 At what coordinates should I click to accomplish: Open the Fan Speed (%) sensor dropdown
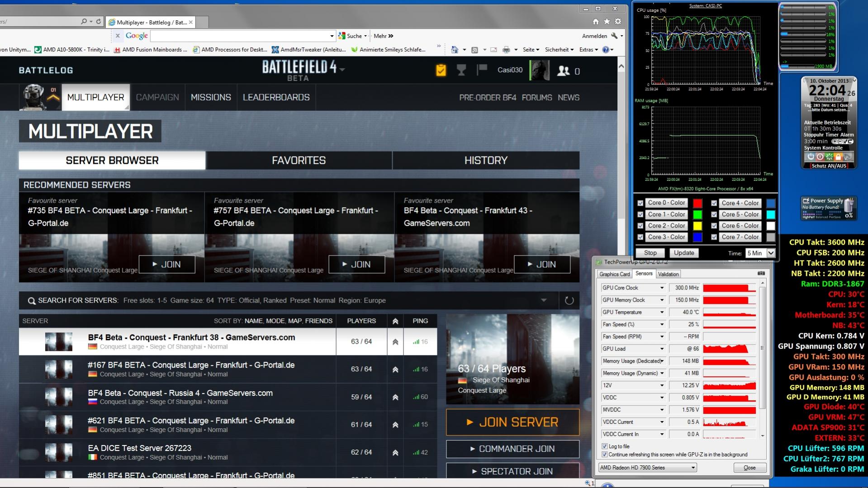pos(662,324)
